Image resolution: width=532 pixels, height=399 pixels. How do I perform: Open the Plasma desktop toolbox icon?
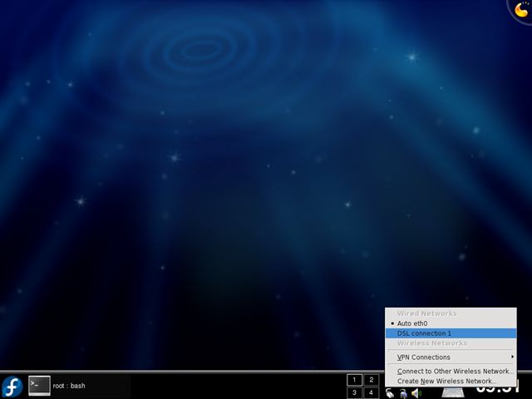point(521,10)
